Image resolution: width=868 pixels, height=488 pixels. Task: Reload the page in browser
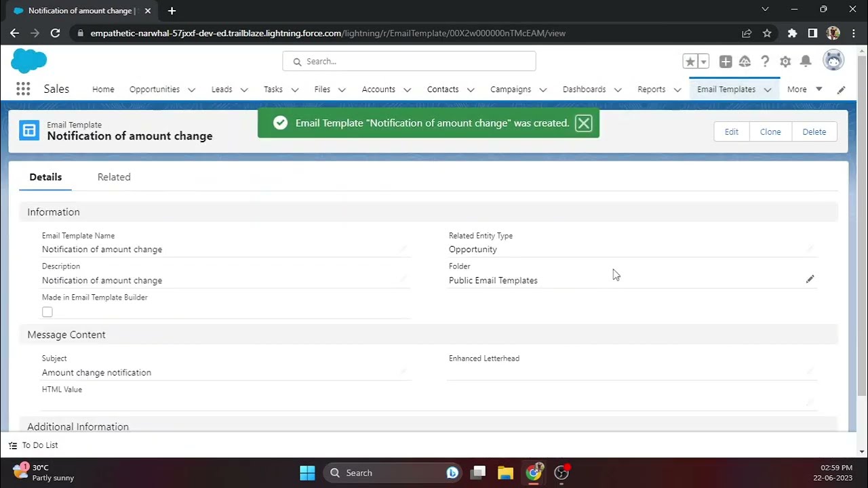(x=55, y=33)
